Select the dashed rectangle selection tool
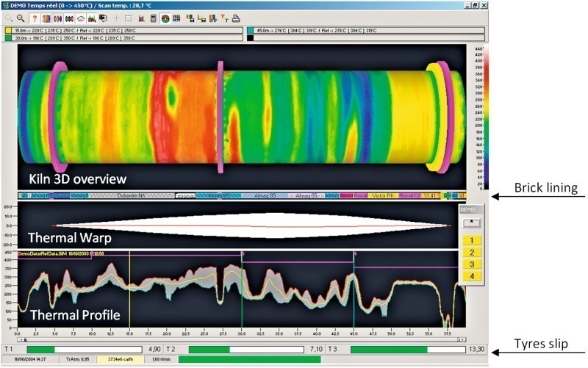588x368 pixels. [128, 18]
